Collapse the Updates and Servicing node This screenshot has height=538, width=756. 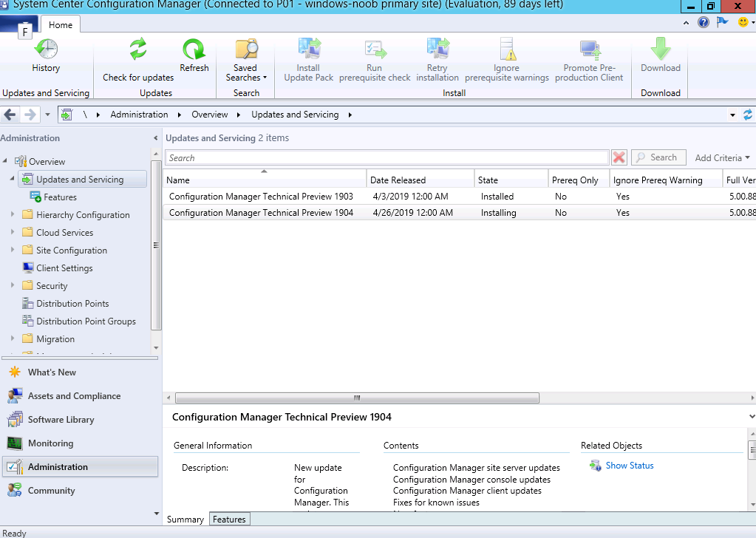pos(13,179)
